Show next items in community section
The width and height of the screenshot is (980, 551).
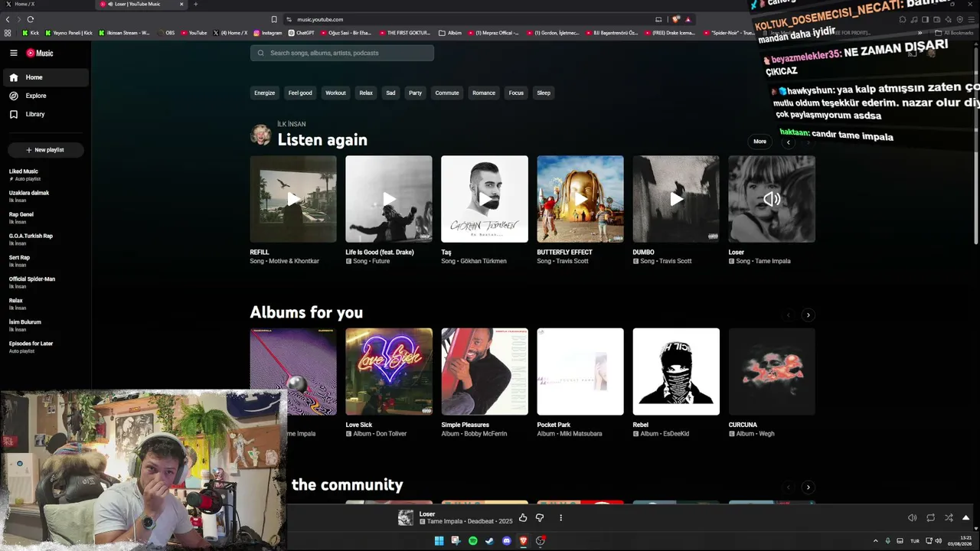808,487
